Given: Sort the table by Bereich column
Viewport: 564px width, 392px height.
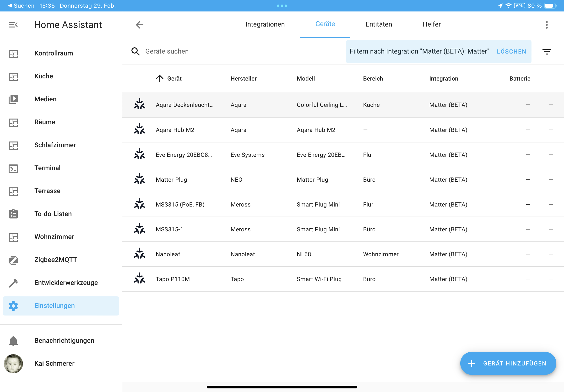Looking at the screenshot, I should 373,79.
